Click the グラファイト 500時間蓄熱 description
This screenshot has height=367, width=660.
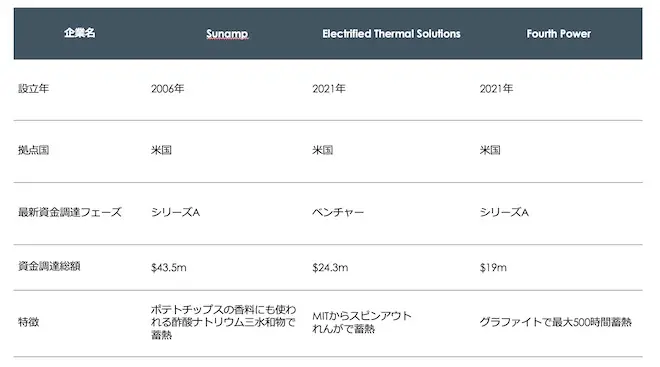(x=556, y=322)
